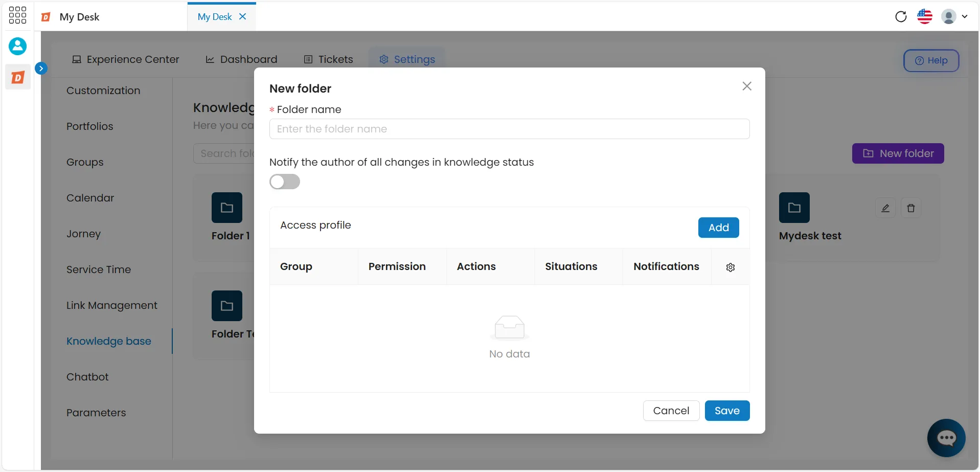Click the Add access profile button
980x472 pixels.
pyautogui.click(x=718, y=228)
